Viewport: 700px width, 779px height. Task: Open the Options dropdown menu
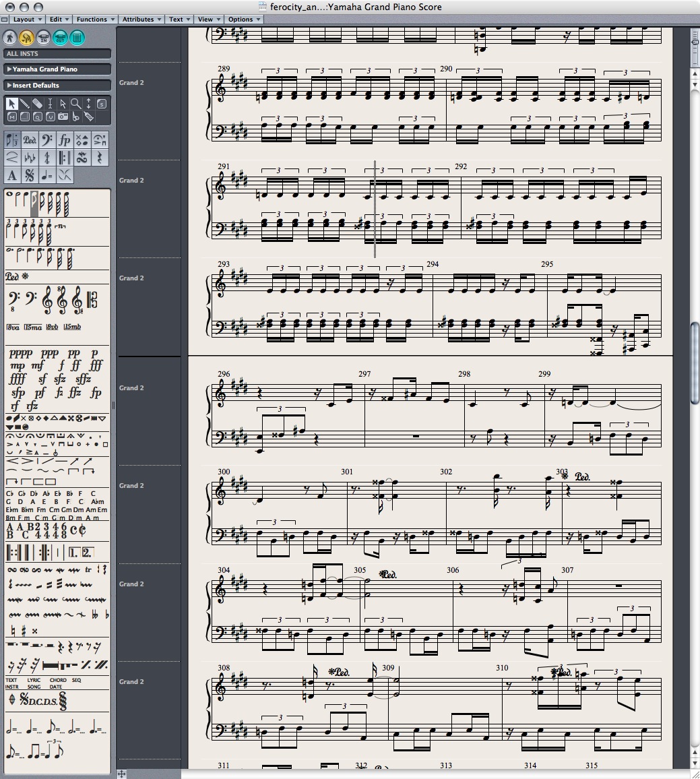point(244,20)
